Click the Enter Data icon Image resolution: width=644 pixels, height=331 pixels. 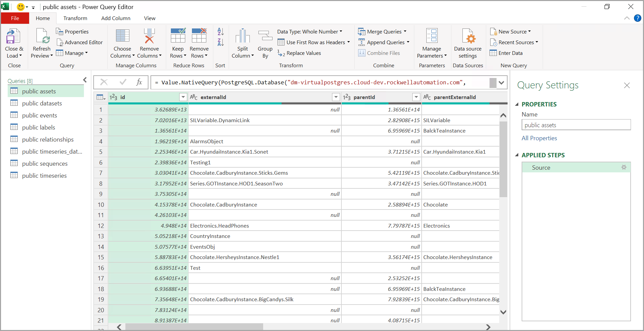[493, 53]
